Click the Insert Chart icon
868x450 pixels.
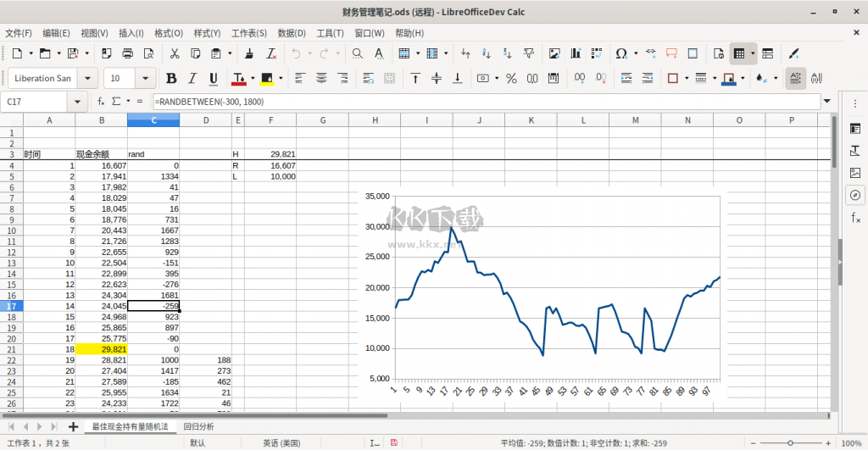click(x=576, y=53)
